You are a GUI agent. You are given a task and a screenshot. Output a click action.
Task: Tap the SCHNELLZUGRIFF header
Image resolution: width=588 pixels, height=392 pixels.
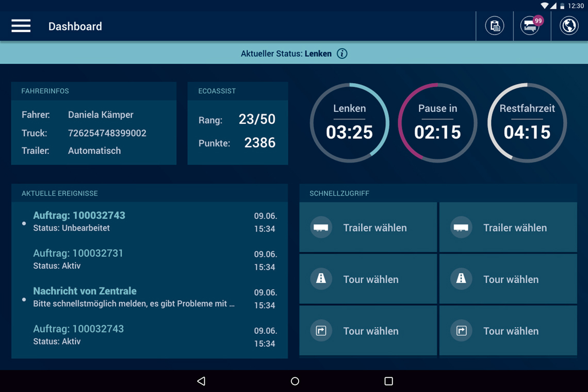point(438,193)
